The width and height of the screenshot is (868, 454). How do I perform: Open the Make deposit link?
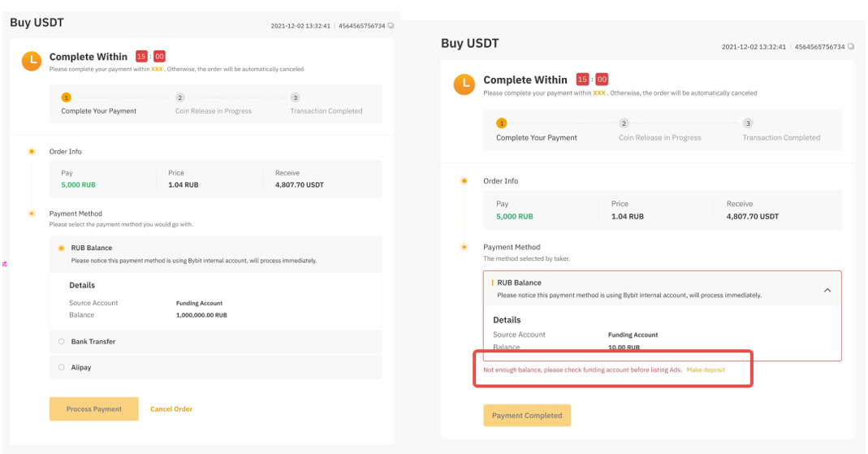(706, 370)
